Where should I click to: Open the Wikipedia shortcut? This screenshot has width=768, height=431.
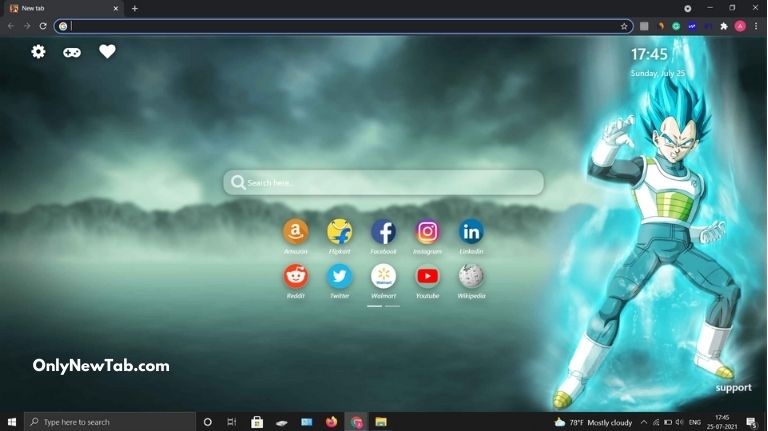point(471,276)
